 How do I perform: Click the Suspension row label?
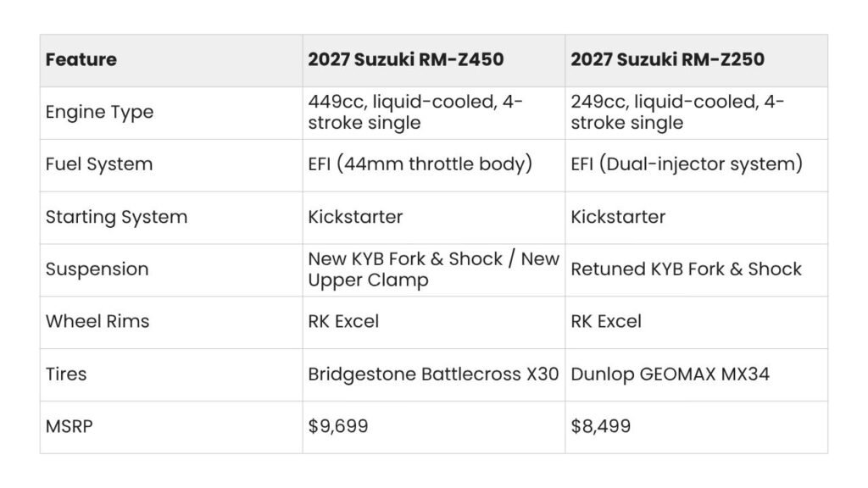[97, 269]
